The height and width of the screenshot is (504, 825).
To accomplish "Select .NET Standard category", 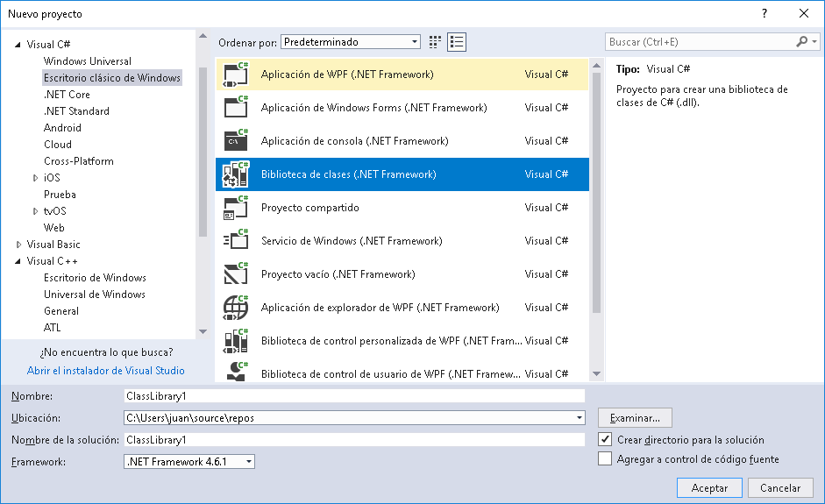I will point(77,111).
